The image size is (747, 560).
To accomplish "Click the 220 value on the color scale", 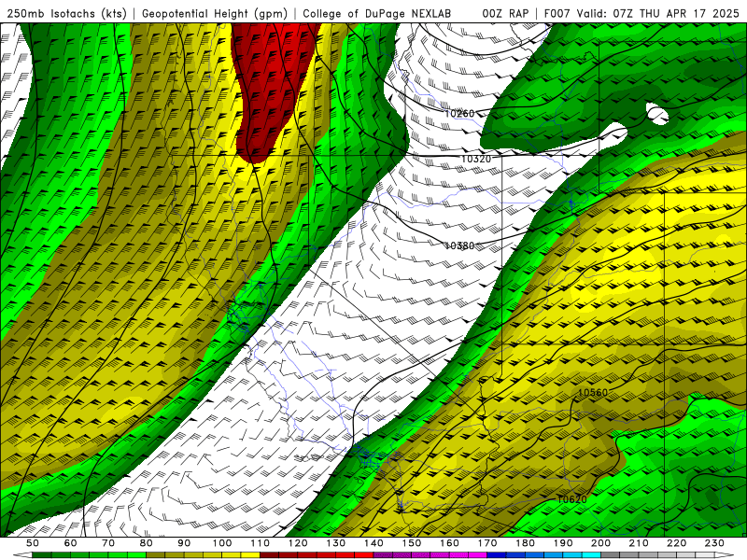I will click(676, 543).
